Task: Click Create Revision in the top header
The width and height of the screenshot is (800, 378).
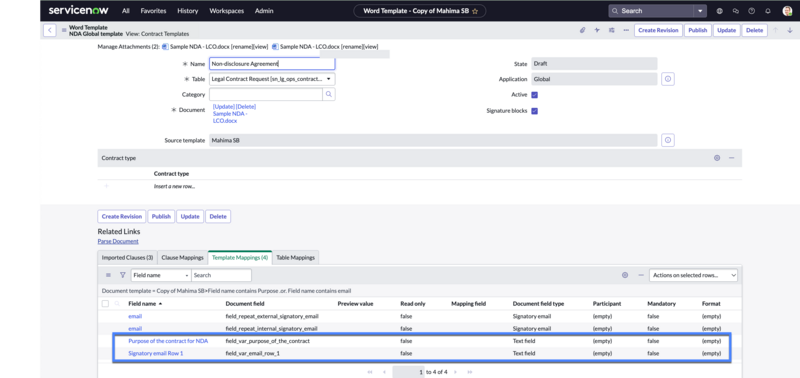Action: (x=658, y=30)
